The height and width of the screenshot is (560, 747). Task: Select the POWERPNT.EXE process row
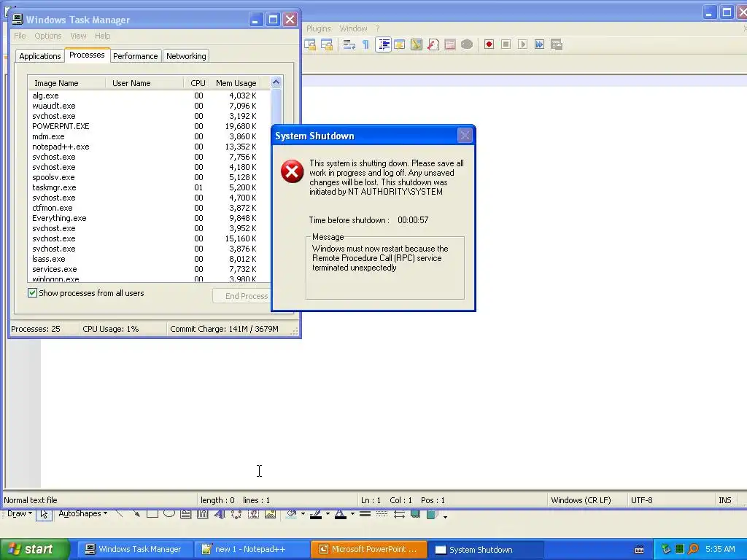click(x=149, y=126)
